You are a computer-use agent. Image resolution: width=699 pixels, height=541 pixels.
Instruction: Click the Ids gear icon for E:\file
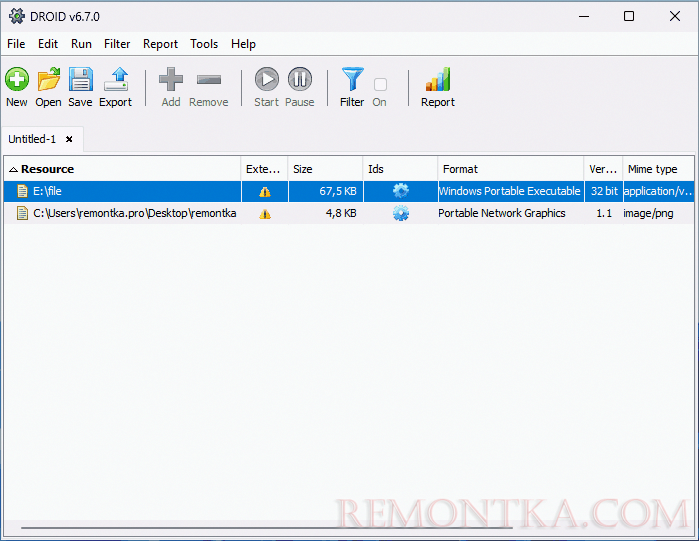[401, 191]
